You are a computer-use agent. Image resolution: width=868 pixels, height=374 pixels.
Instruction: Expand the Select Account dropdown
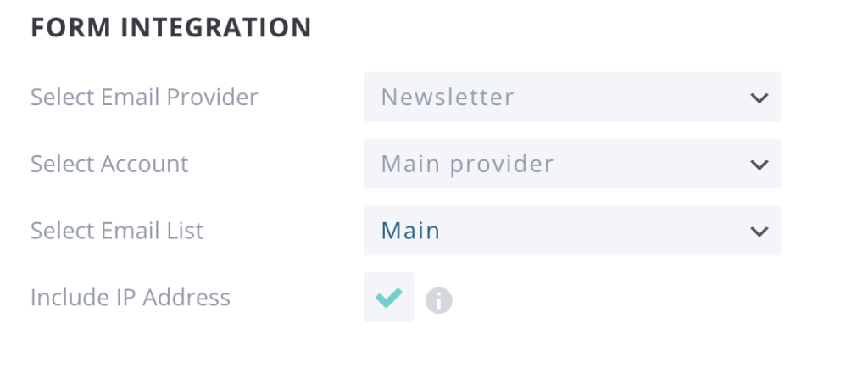pyautogui.click(x=572, y=164)
